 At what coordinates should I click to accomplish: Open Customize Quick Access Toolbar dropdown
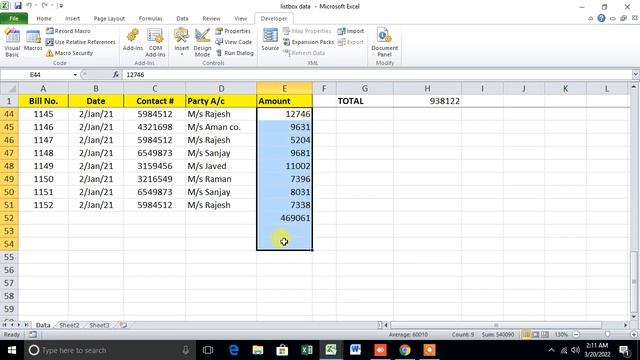tap(61, 6)
